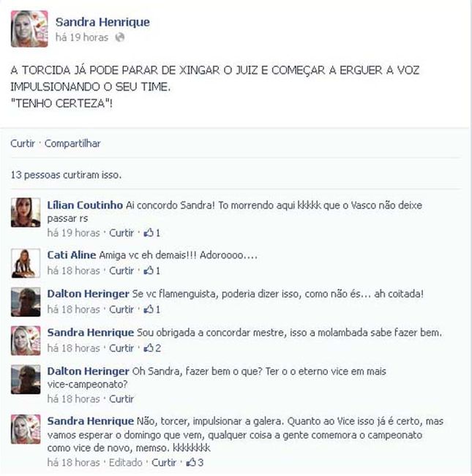Click the post timestamp há 19 horas
The height and width of the screenshot is (476, 472).
pyautogui.click(x=82, y=37)
